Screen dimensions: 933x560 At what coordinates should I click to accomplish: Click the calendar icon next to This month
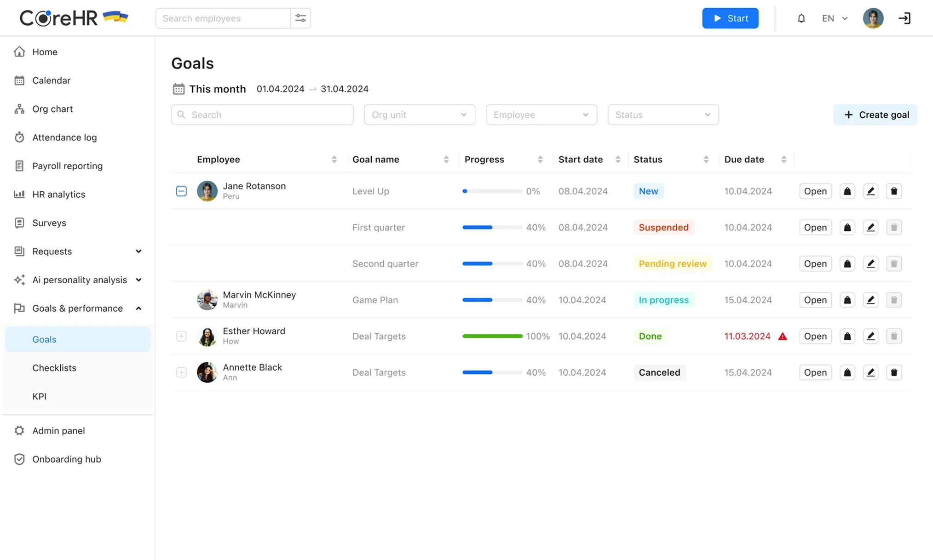pos(179,89)
